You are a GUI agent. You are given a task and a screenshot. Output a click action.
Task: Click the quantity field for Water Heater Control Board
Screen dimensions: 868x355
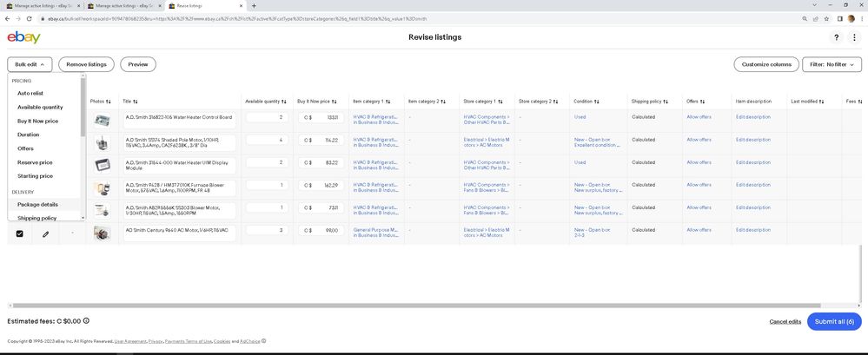265,117
